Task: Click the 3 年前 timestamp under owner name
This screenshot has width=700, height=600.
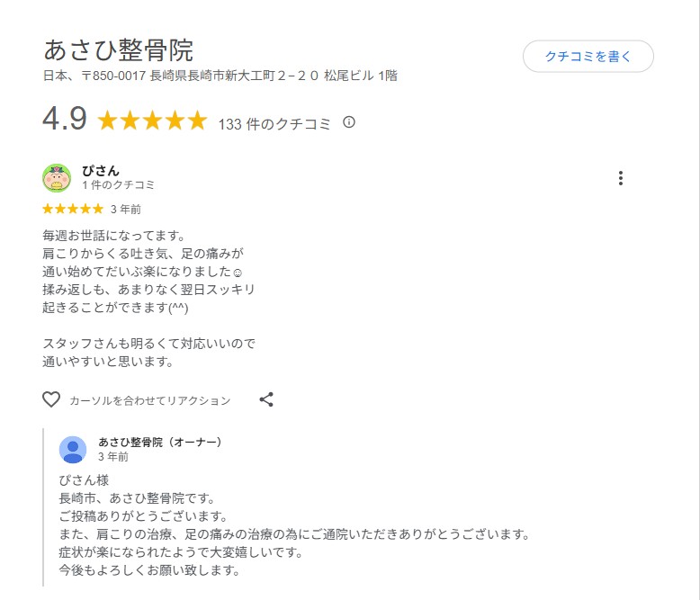Action: point(113,457)
